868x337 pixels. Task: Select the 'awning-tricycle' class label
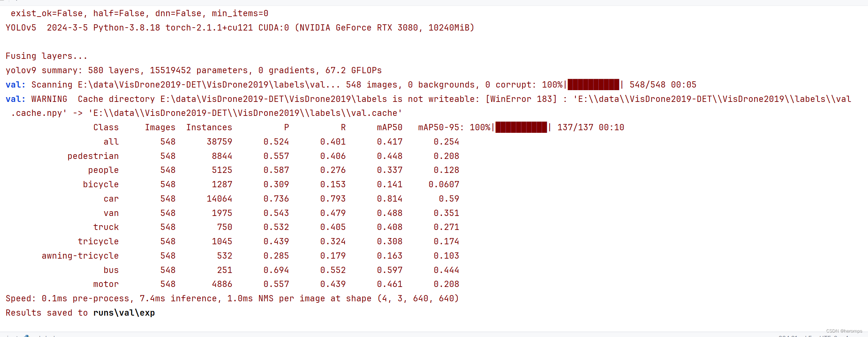point(80,256)
